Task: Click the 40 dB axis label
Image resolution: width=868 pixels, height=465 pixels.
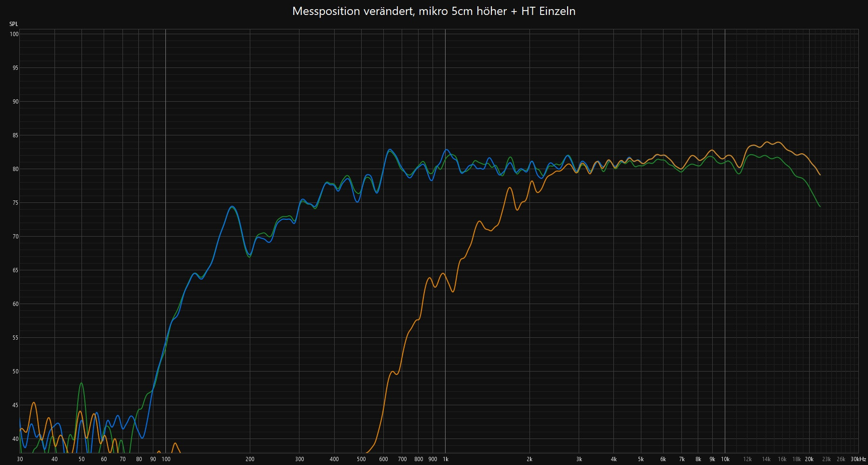Action: click(15, 439)
